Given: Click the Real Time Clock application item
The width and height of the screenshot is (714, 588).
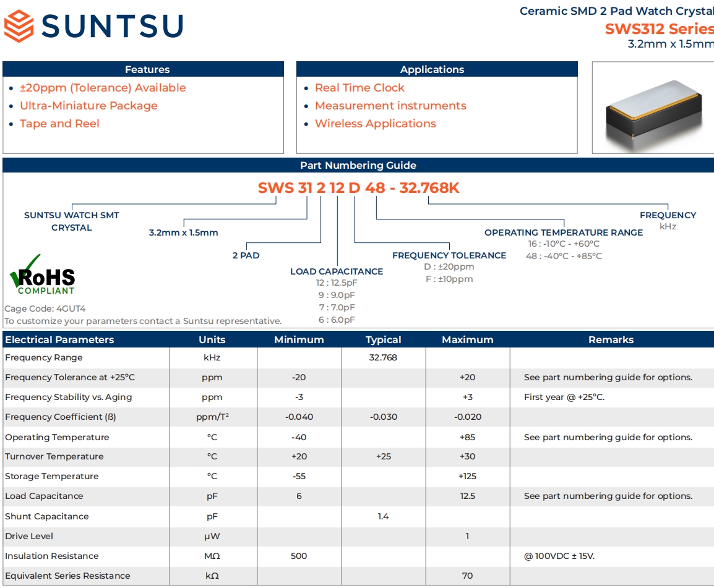Looking at the screenshot, I should click(x=359, y=88).
